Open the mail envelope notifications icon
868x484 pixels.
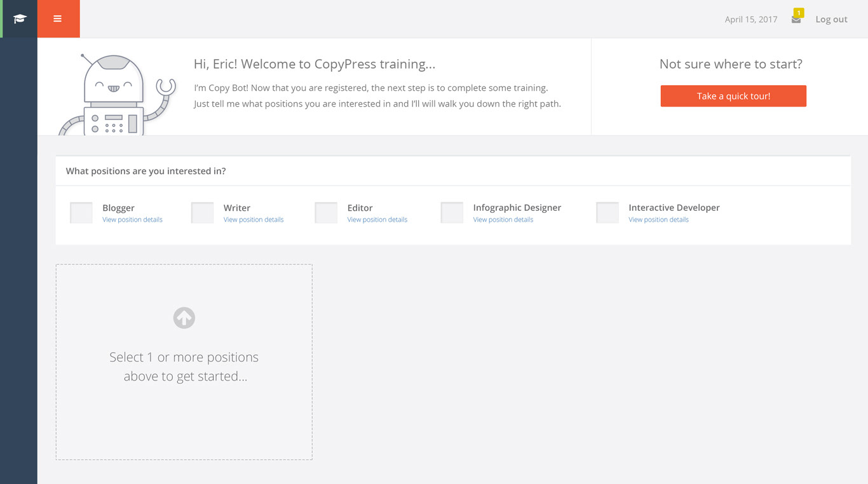click(796, 20)
